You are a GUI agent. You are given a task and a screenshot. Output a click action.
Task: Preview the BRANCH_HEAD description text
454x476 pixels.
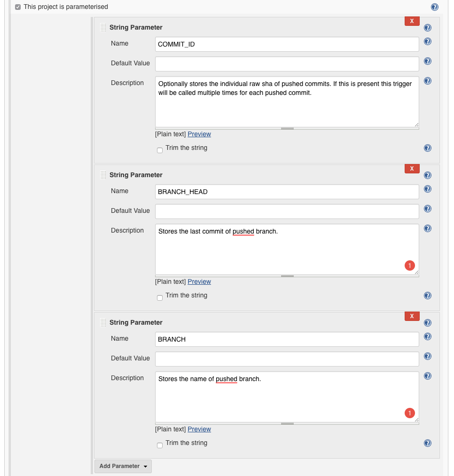coord(199,281)
